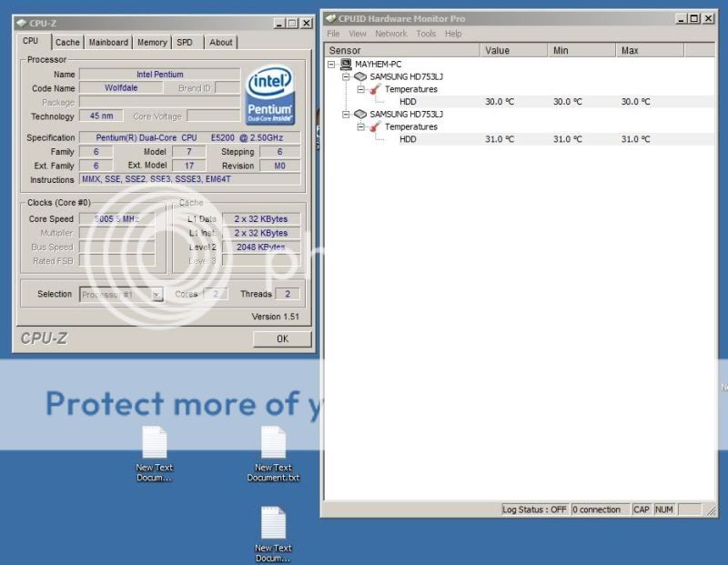Click the Intel Pentium name field
This screenshot has width=728, height=565.
pyautogui.click(x=160, y=75)
